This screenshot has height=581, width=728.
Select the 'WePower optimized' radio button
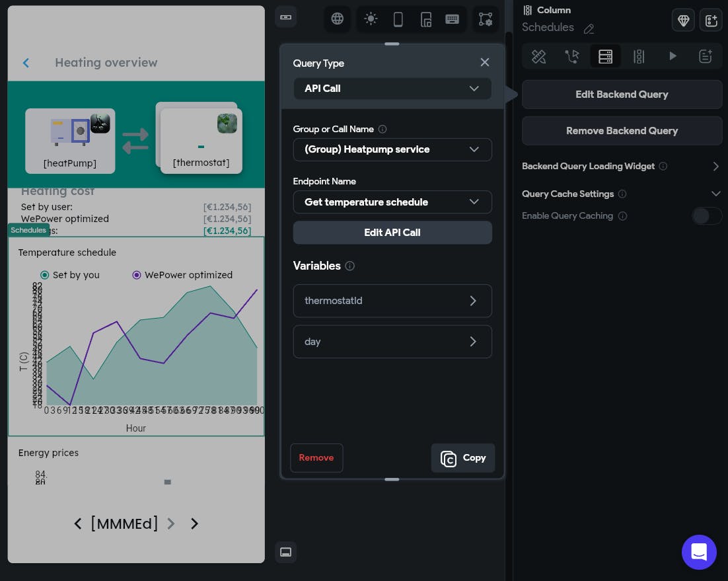[137, 275]
